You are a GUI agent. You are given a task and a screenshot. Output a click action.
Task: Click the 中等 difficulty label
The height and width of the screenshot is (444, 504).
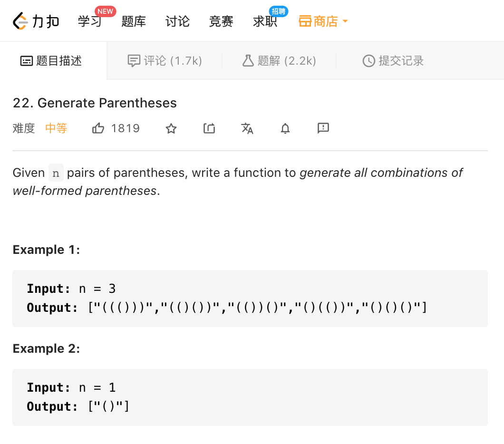point(56,128)
